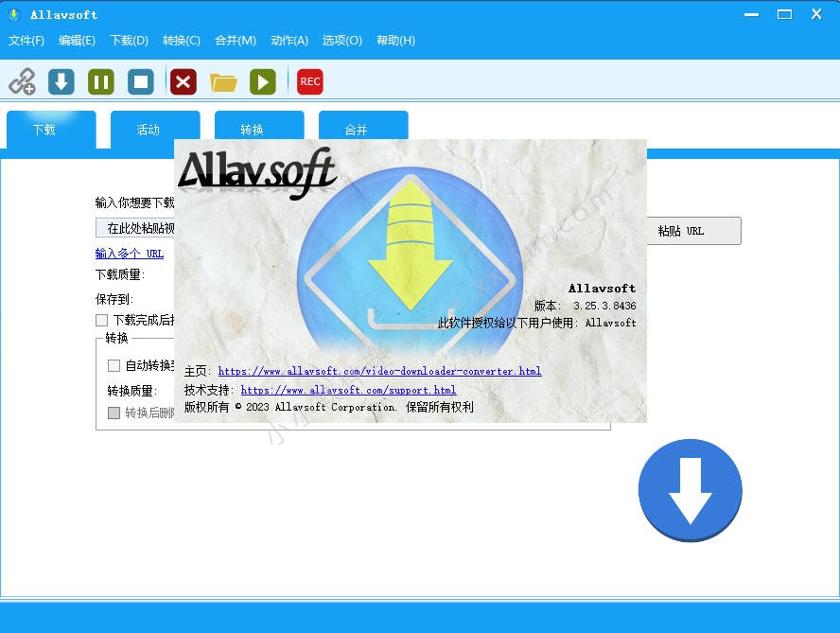Click the large blue download circle button

click(x=690, y=490)
